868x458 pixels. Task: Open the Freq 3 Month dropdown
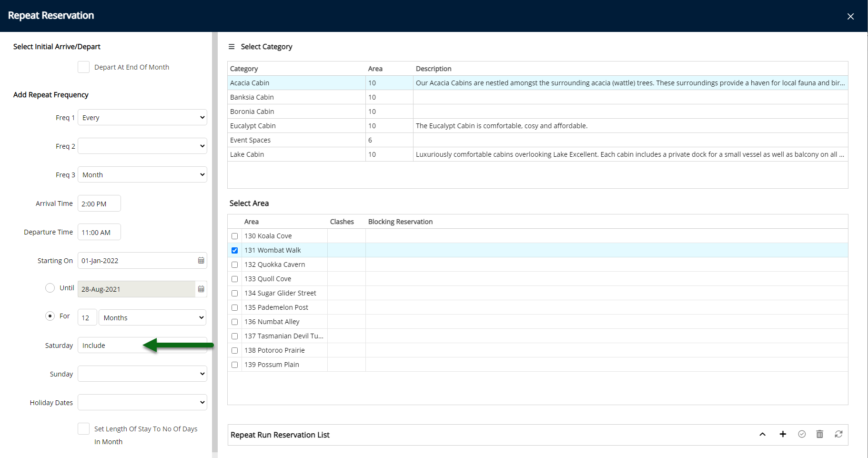(142, 175)
